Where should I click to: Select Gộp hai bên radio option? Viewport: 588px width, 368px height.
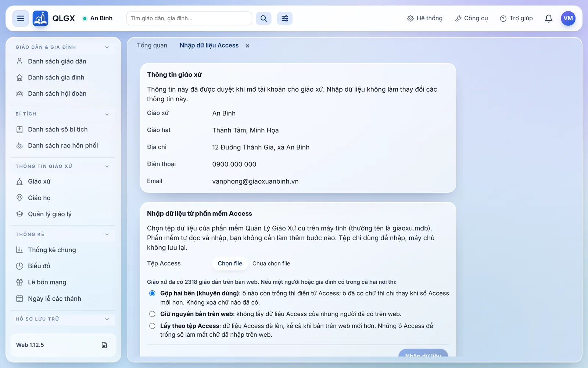tap(152, 293)
